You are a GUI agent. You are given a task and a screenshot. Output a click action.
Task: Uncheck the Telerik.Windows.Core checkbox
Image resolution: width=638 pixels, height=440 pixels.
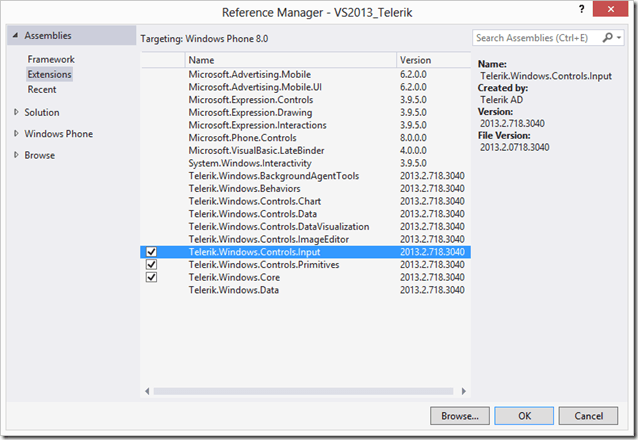151,277
